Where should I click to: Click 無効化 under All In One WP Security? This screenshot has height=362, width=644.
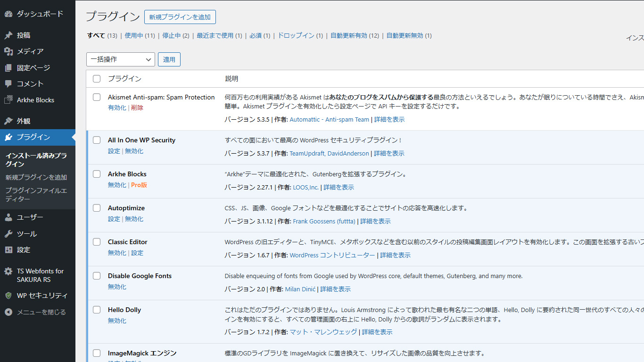[134, 151]
